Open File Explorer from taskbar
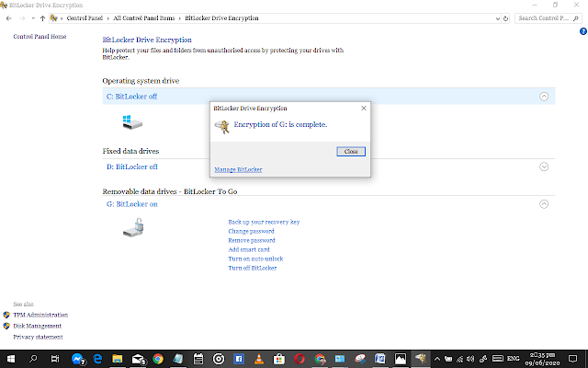 click(118, 359)
